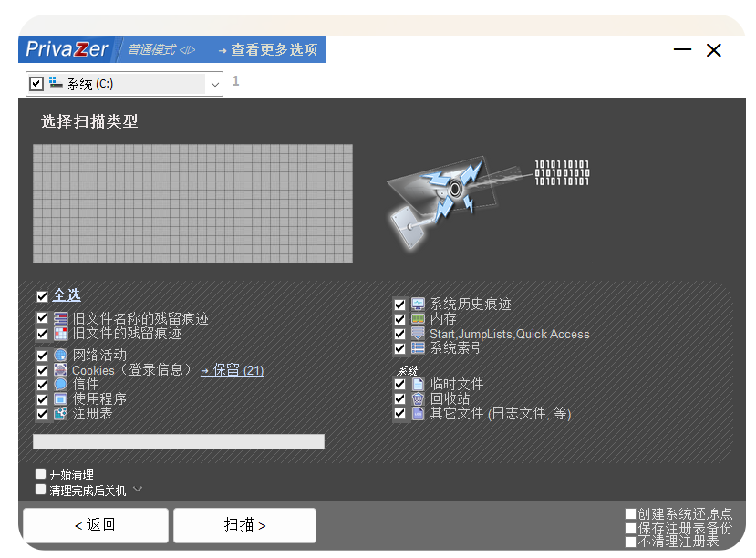Image resolution: width=756 pixels, height=558 pixels.
Task: Click the 临时文件 file icon
Action: click(418, 384)
